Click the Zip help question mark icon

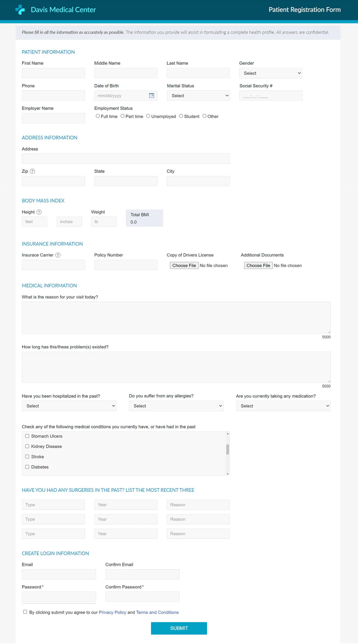(32, 171)
